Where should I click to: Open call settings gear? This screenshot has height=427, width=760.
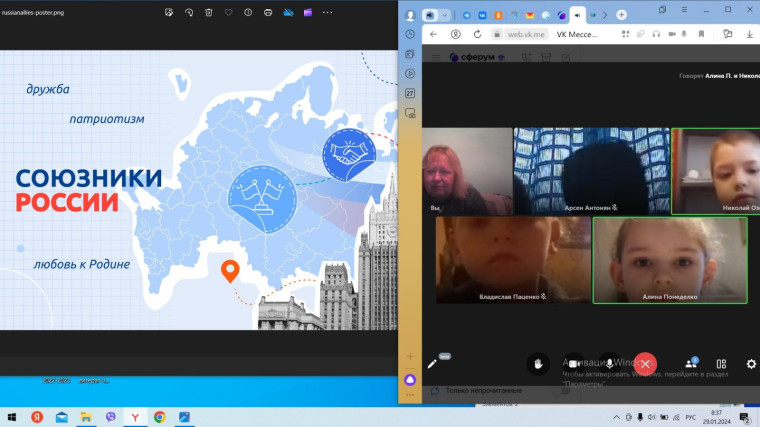click(751, 364)
